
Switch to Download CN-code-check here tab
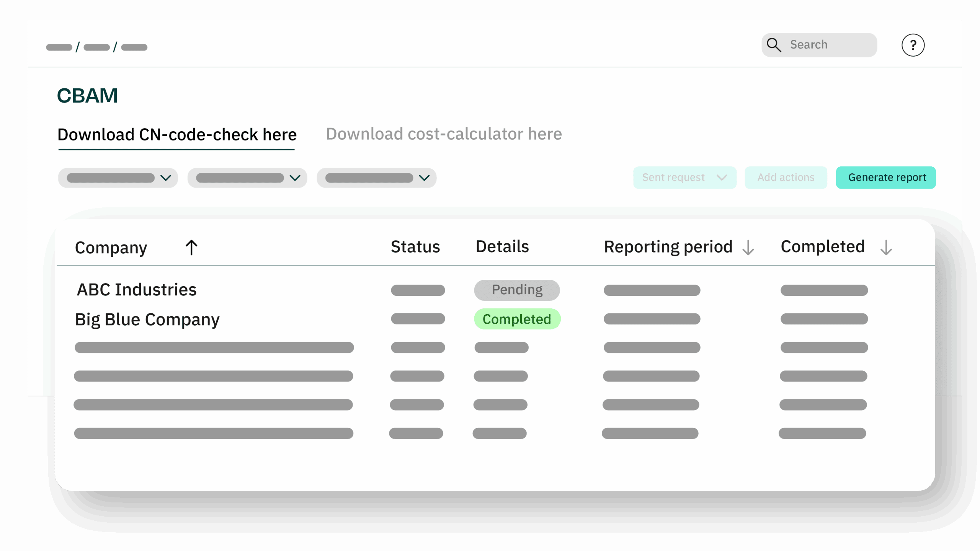click(x=177, y=135)
